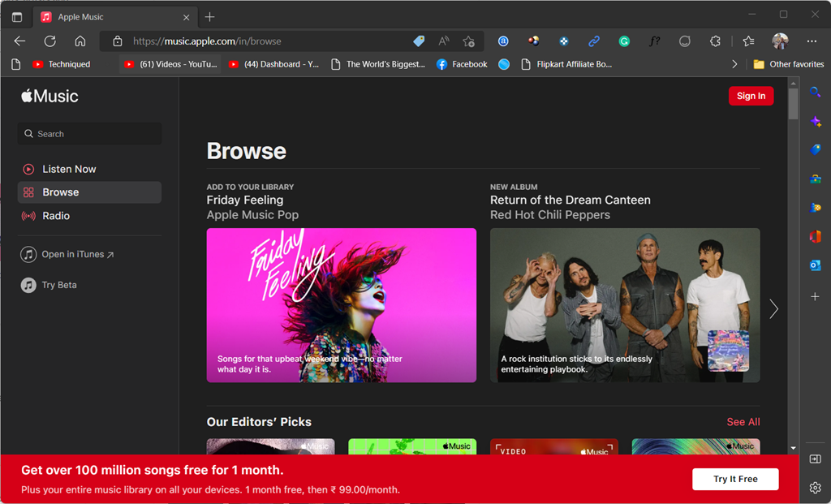Open a new tab

point(210,17)
